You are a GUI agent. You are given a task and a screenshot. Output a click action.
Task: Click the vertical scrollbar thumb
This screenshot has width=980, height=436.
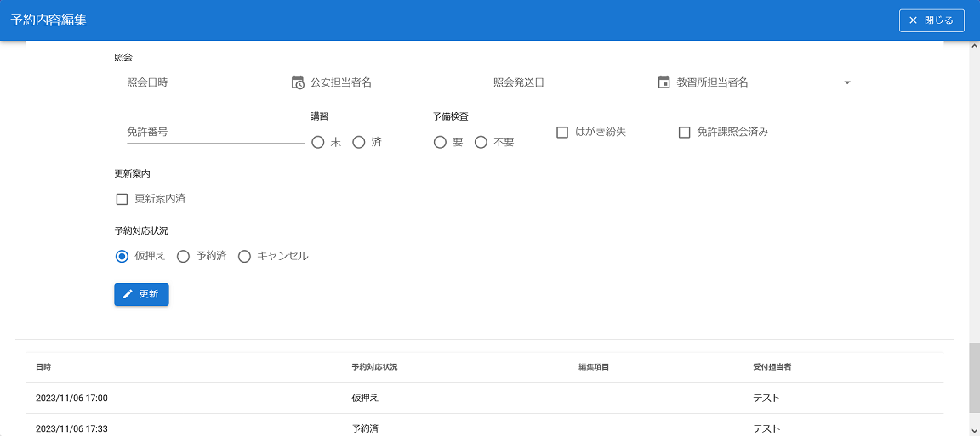tap(974, 377)
